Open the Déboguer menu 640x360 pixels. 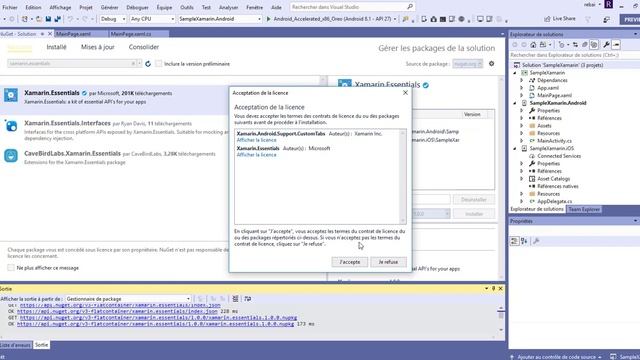tap(137, 7)
